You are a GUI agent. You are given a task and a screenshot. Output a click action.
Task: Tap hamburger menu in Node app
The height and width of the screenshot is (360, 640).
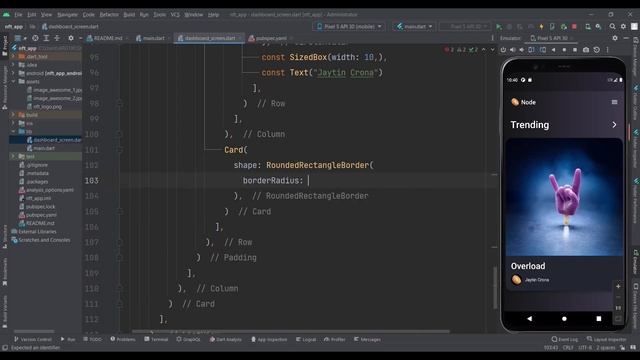click(614, 102)
